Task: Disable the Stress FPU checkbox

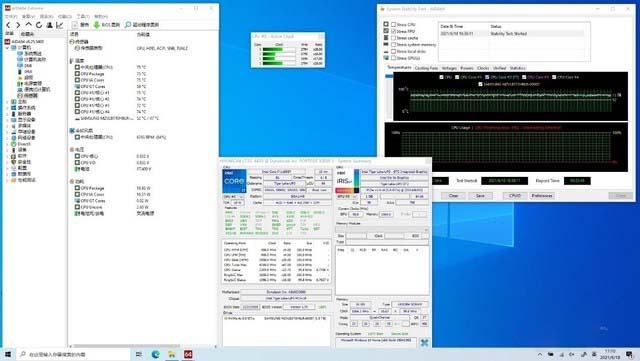Action: (393, 31)
